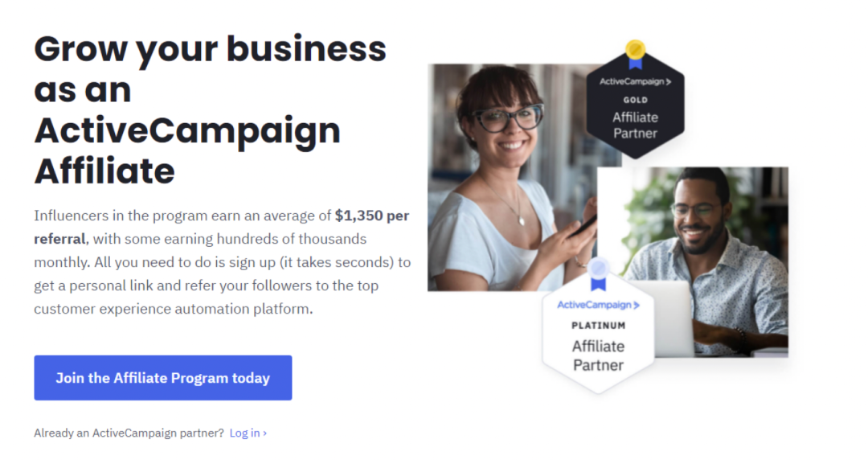The image size is (868, 460).
Task: Click the GOLD label on the dark badge
Action: click(635, 101)
